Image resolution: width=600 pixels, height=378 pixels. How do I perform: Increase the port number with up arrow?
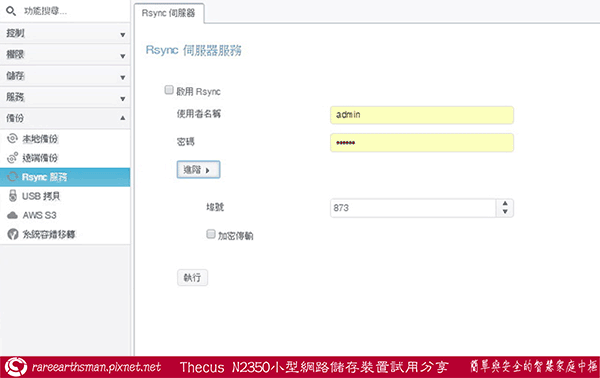505,204
